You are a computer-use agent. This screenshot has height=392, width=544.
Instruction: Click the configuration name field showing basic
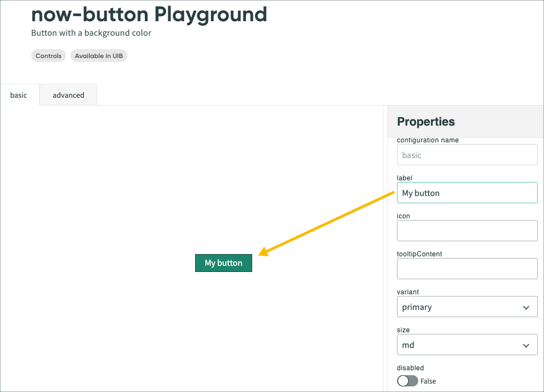(x=467, y=155)
